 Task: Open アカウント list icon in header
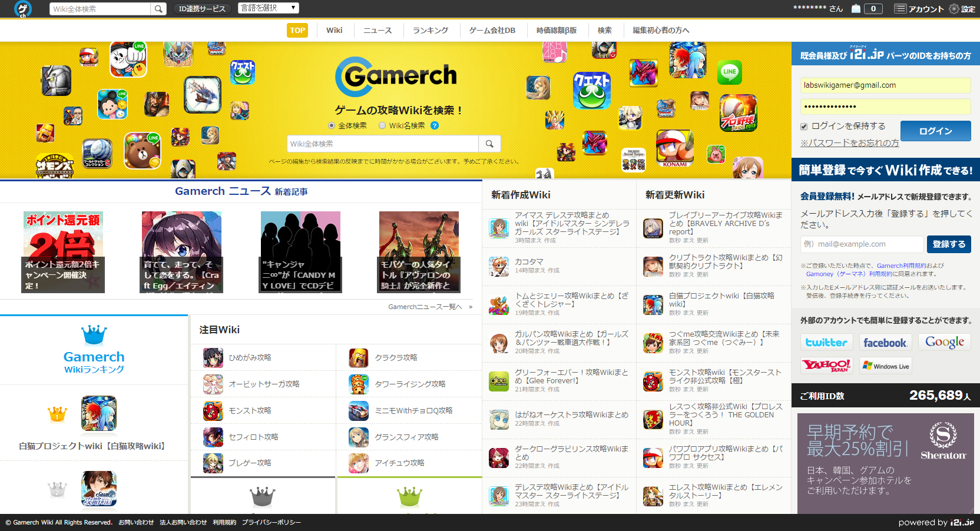pos(900,9)
